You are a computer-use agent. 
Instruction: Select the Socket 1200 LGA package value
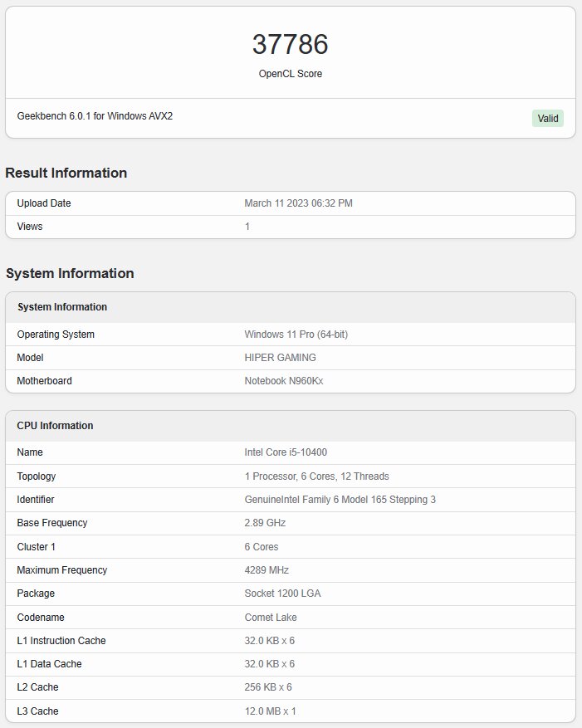pos(282,594)
